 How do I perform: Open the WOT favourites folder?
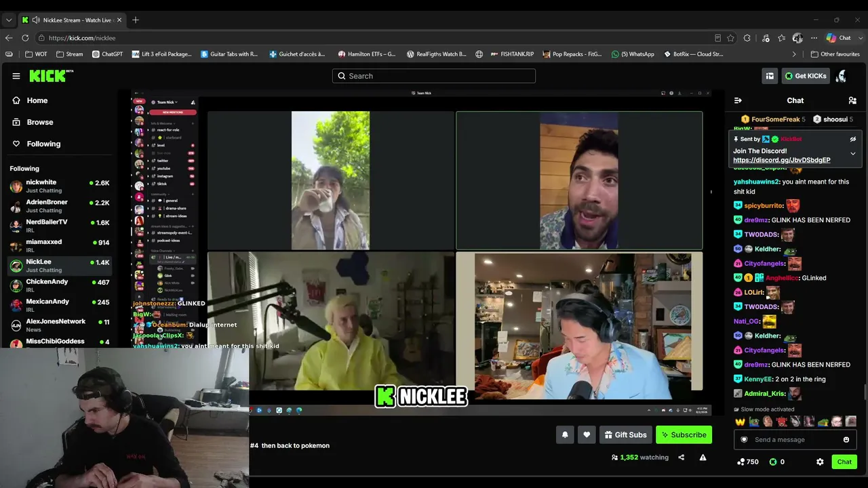[36, 54]
